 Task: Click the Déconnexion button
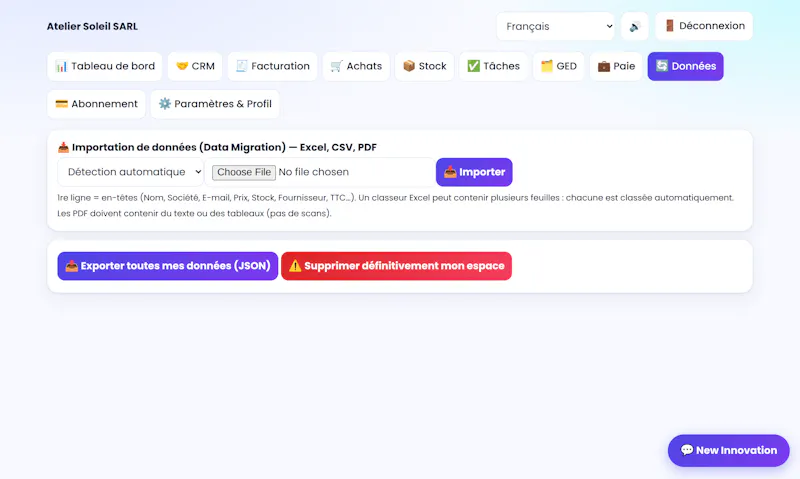coord(704,26)
